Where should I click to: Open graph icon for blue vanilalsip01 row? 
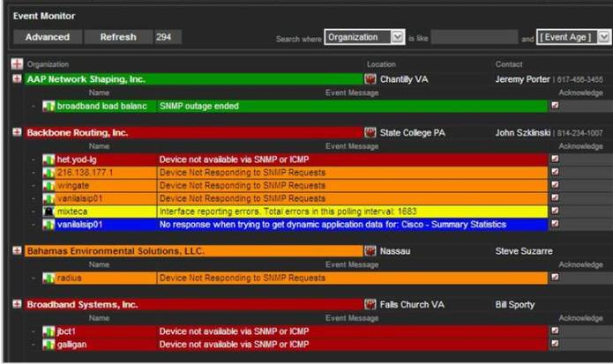[49, 225]
